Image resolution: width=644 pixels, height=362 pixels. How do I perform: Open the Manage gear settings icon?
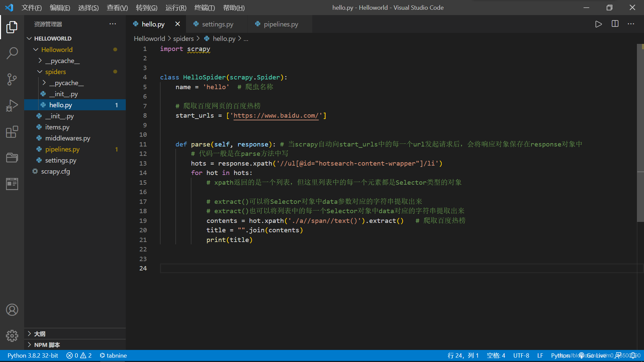(x=12, y=336)
